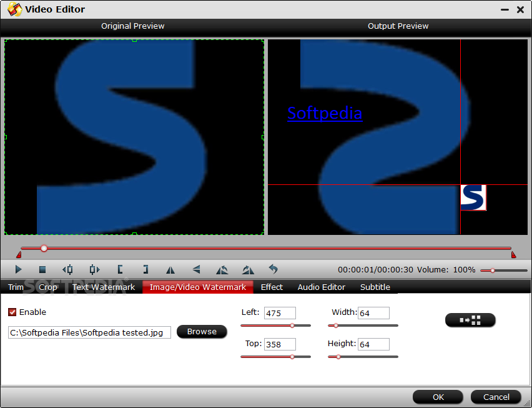
Task: Click the right-middle crop handle
Action: click(264, 137)
